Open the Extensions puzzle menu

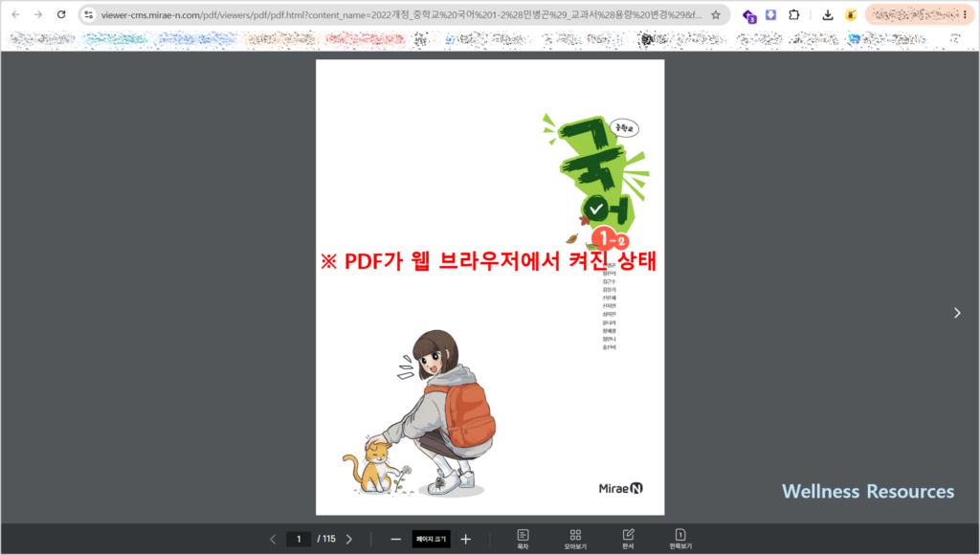793,14
